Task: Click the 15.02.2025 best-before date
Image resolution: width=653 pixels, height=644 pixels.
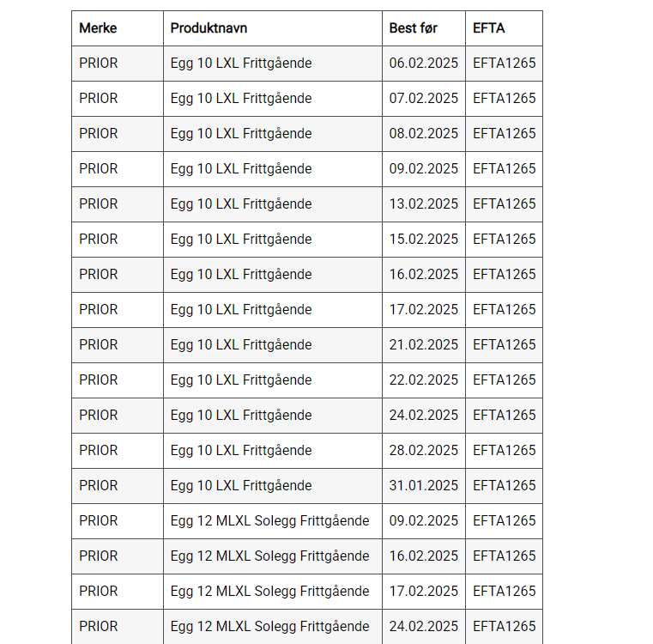Action: pos(424,240)
